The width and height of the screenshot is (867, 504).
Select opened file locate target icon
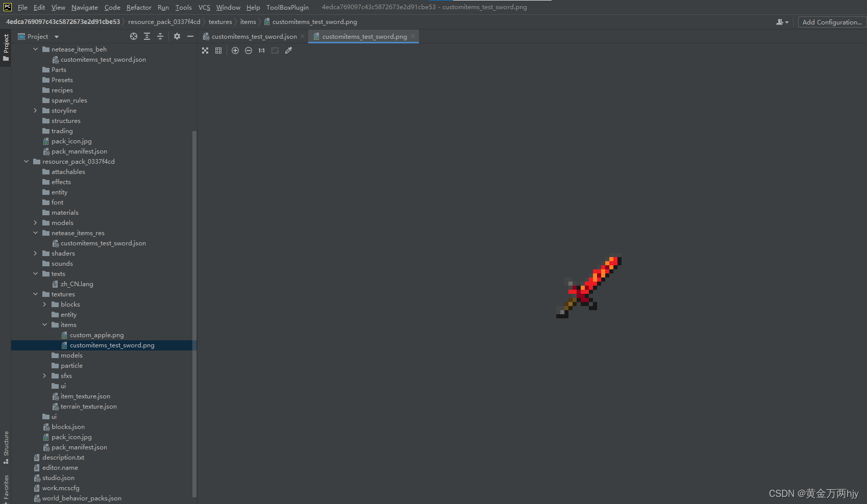(134, 36)
